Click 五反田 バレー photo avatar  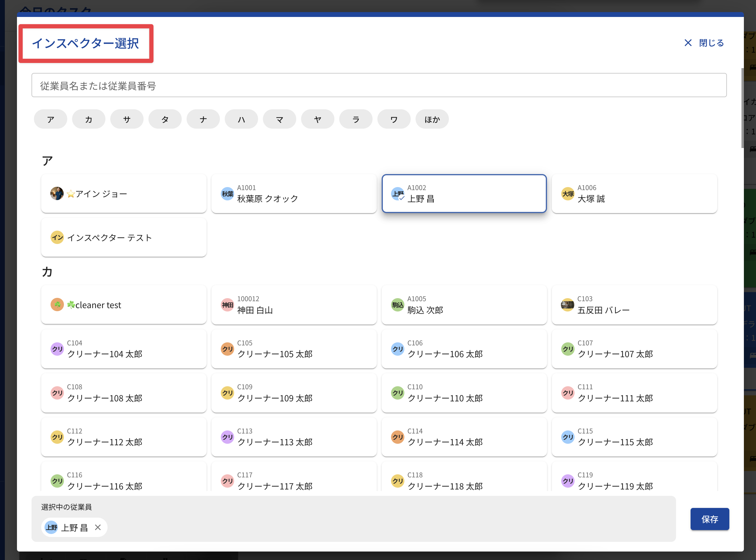(x=567, y=305)
